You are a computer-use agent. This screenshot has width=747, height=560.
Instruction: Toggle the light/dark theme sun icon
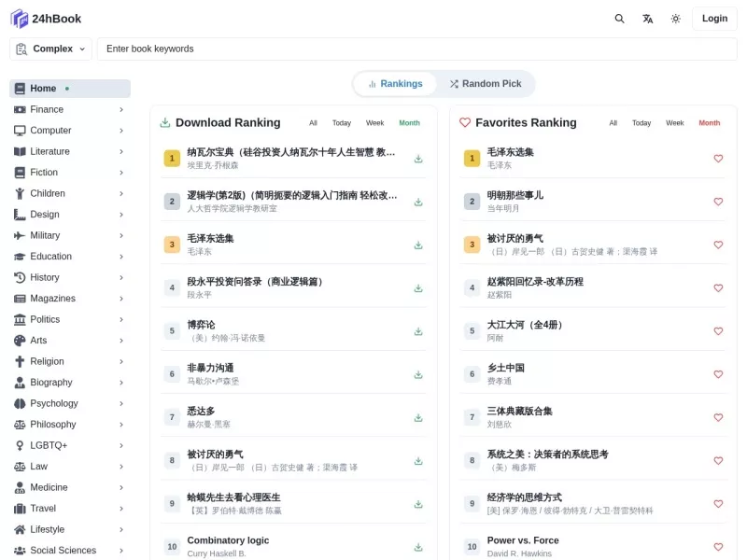[675, 19]
